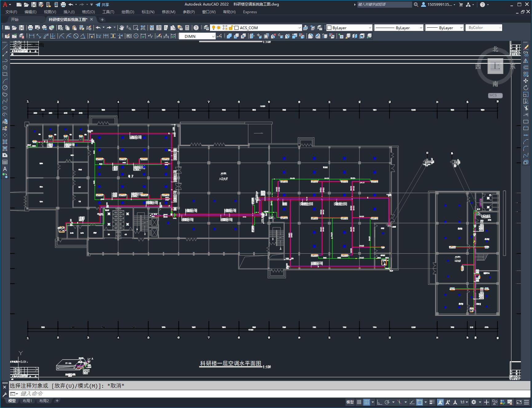532x408 pixels.
Task: Expand the account dropdown 1505999135...
Action: click(x=438, y=5)
